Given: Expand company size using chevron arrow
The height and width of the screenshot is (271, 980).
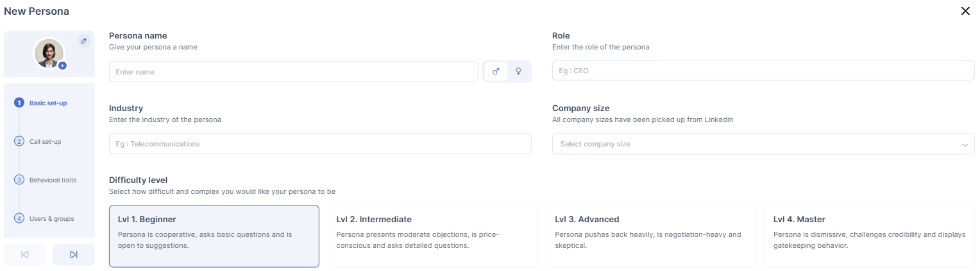Looking at the screenshot, I should (x=965, y=144).
